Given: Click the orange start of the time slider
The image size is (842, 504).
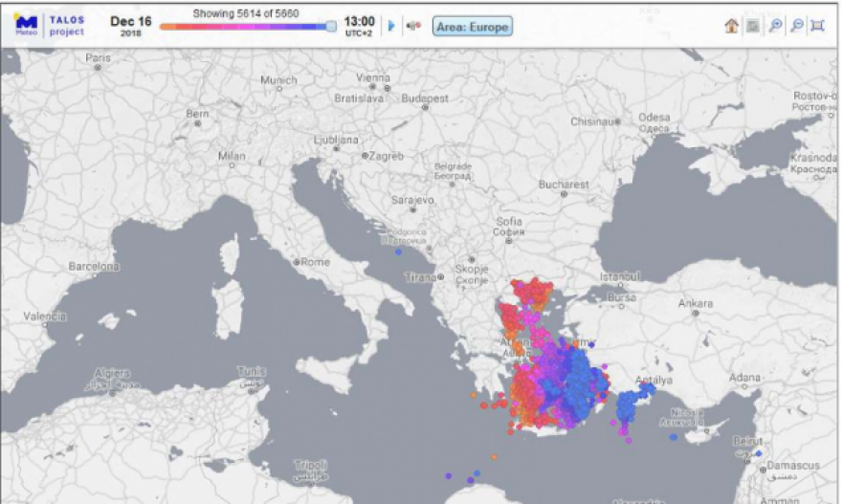Looking at the screenshot, I should point(166,27).
